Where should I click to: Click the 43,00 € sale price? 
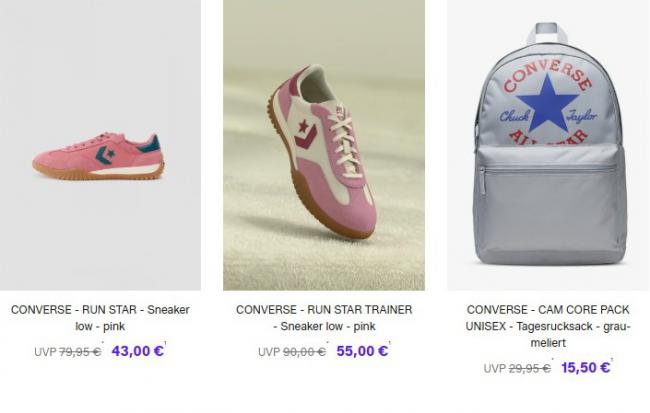coord(138,351)
